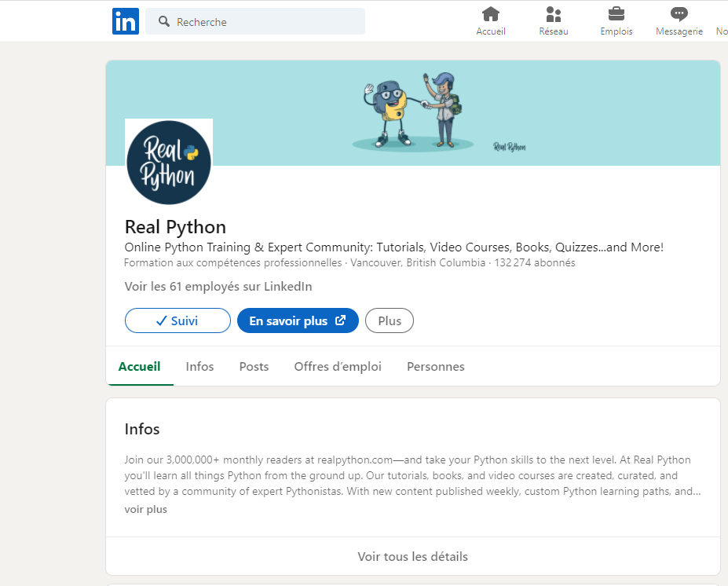Open the Offres d'emploi tab
The image size is (728, 586).
pyautogui.click(x=338, y=366)
